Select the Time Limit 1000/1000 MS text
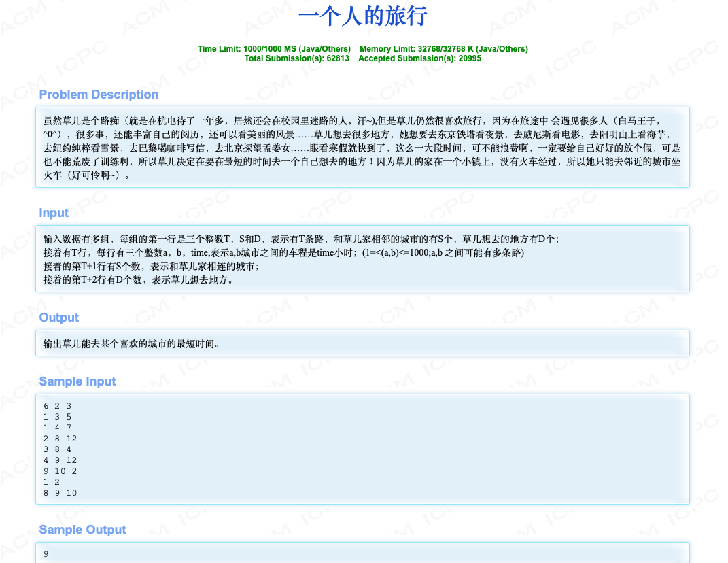This screenshot has height=563, width=728. (x=274, y=49)
